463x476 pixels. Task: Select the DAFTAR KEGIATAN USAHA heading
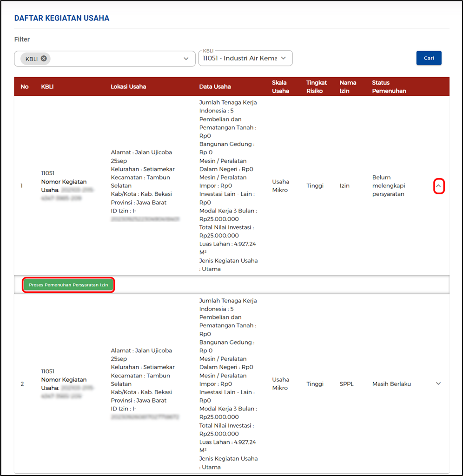tap(61, 18)
